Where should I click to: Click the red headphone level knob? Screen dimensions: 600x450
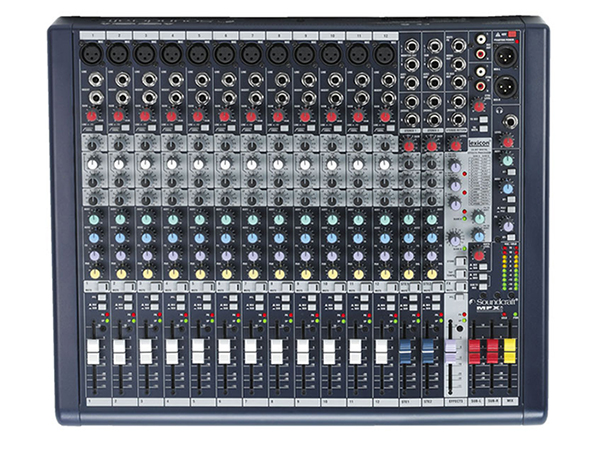507,143
